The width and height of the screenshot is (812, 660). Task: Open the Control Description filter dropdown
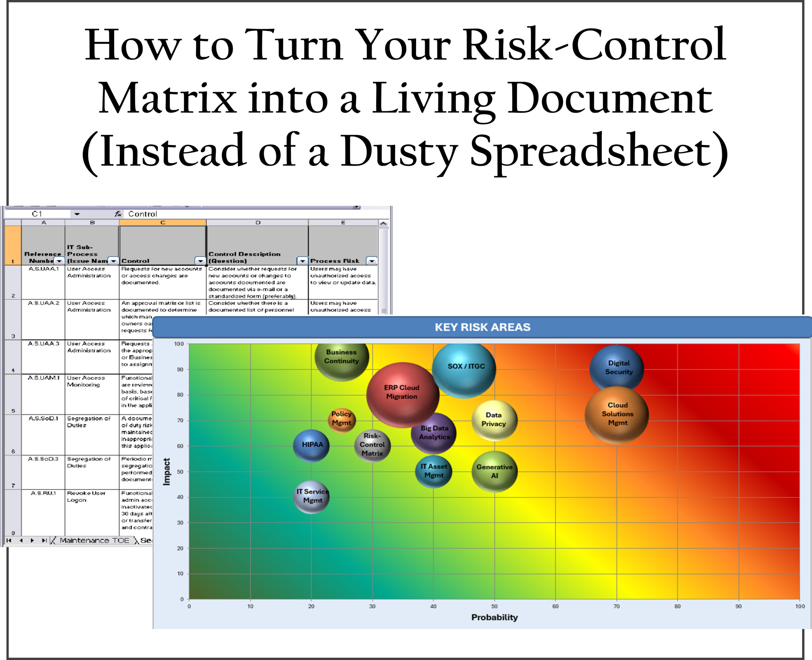(302, 261)
